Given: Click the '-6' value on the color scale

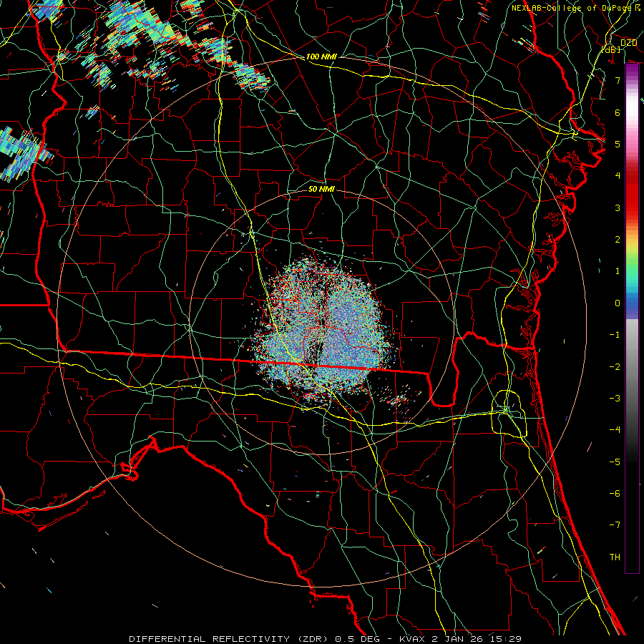Looking at the screenshot, I should pos(615,494).
